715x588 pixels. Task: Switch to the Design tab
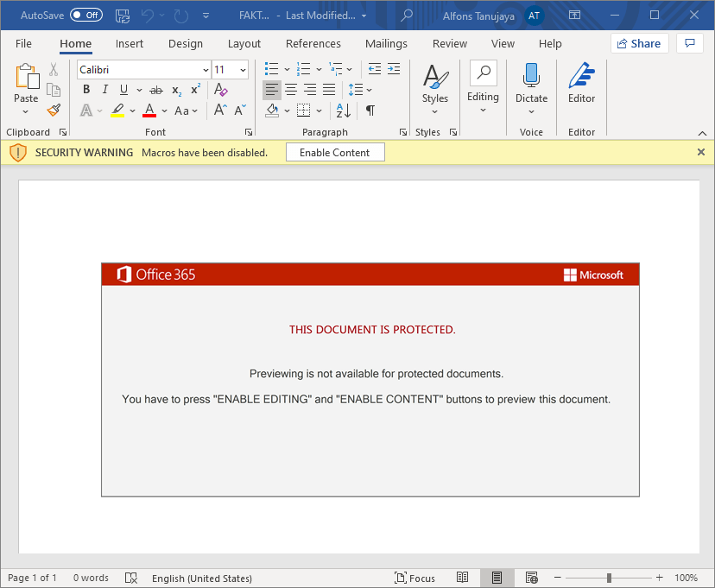[186, 43]
